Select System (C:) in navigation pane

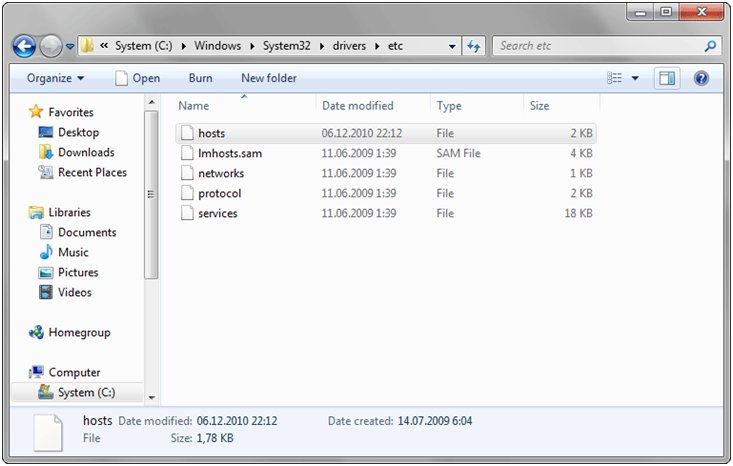(x=77, y=392)
